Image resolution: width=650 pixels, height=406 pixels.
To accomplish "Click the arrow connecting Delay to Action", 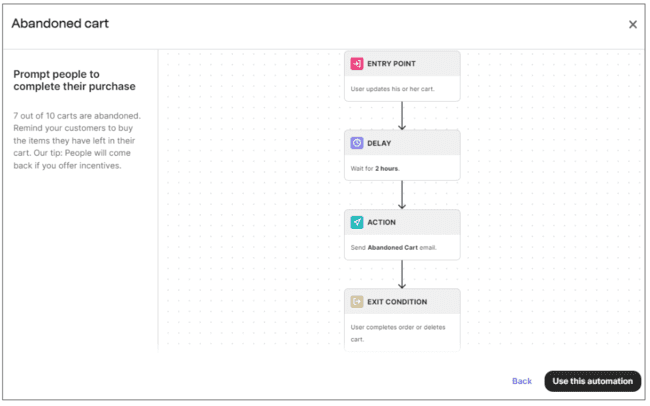I will (402, 194).
